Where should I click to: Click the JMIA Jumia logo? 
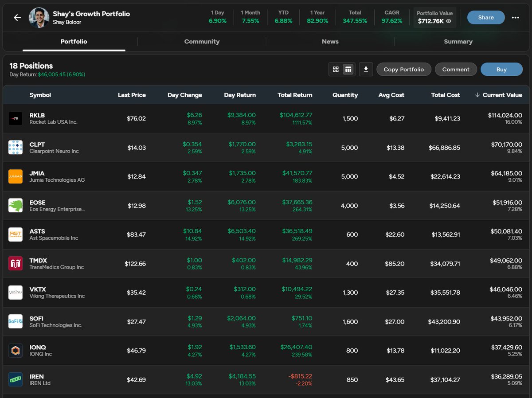[16, 176]
